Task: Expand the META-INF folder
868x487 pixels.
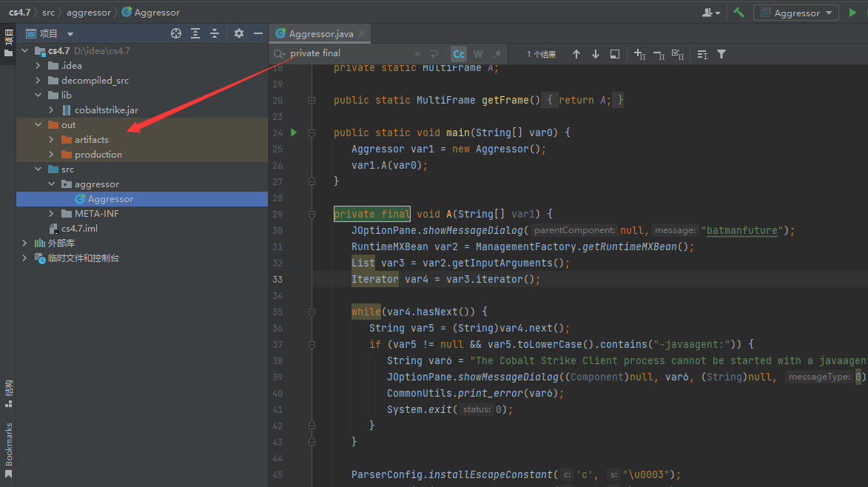Action: click(52, 214)
